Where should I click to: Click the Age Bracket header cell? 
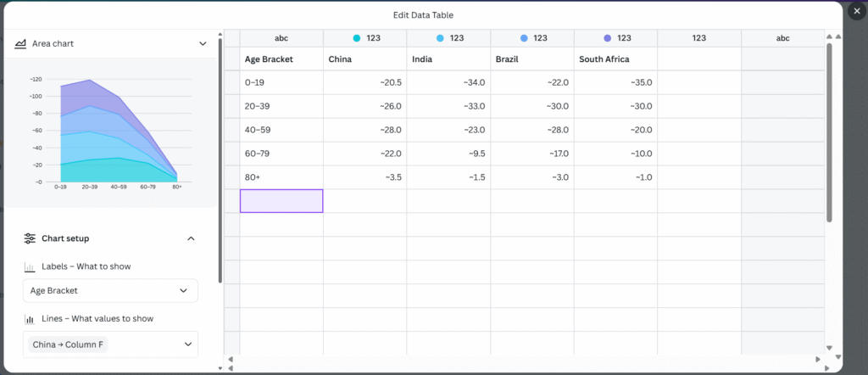pyautogui.click(x=281, y=59)
